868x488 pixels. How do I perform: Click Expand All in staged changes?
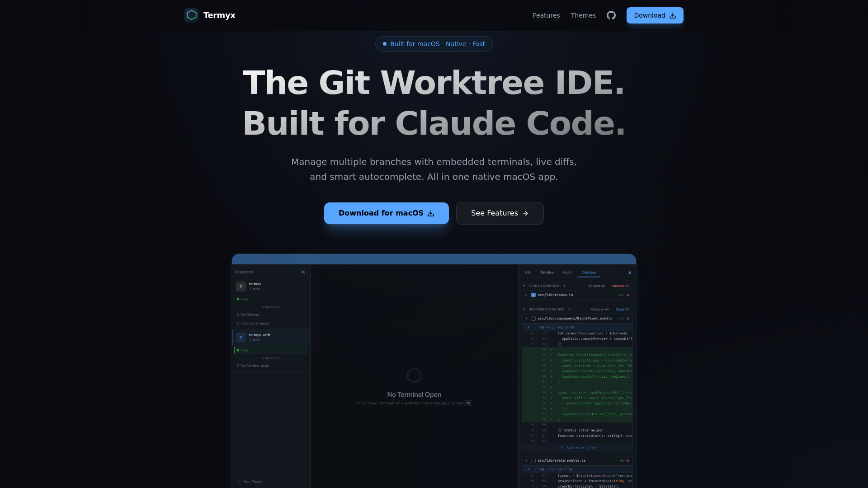pos(597,286)
